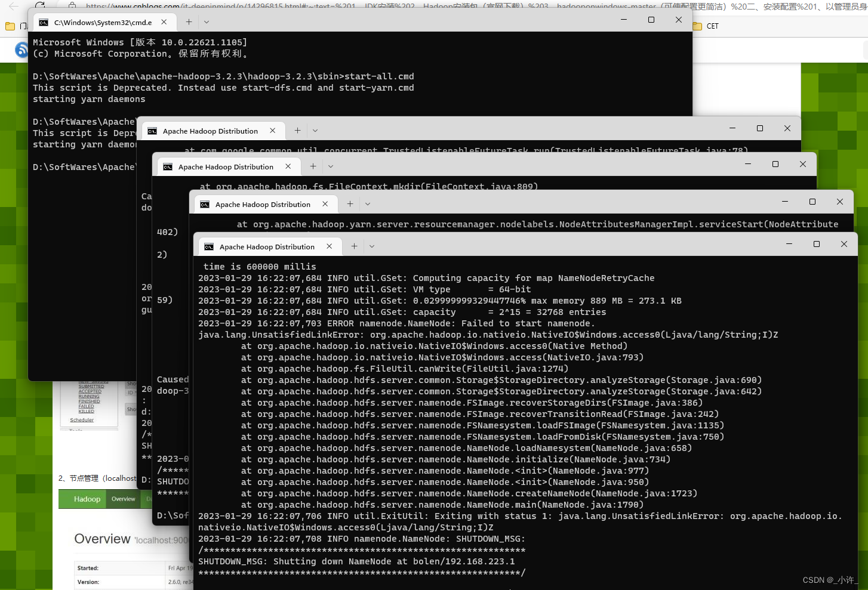
Task: Open the CET bookmark folder
Action: pos(707,26)
